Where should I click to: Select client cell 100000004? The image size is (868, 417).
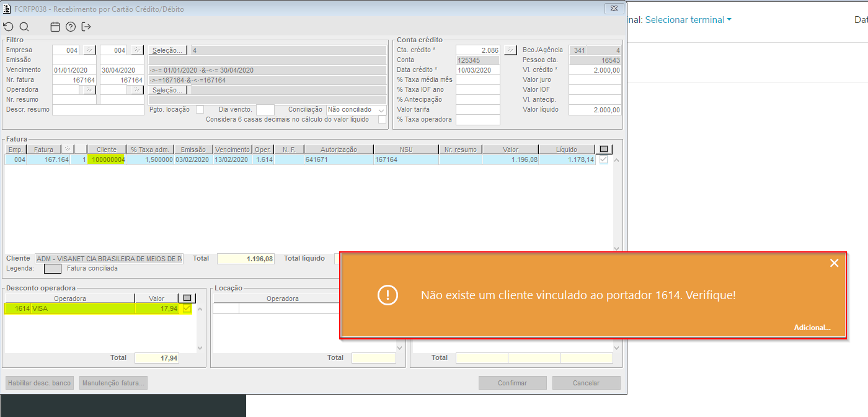coord(107,160)
